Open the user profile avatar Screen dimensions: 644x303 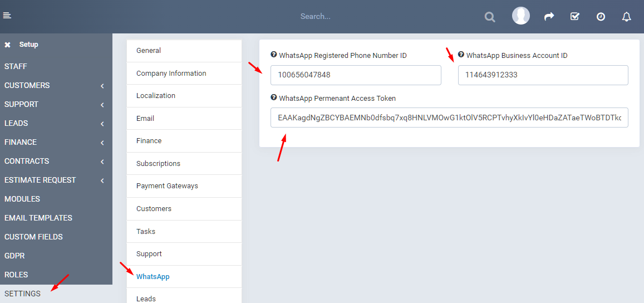click(x=520, y=16)
